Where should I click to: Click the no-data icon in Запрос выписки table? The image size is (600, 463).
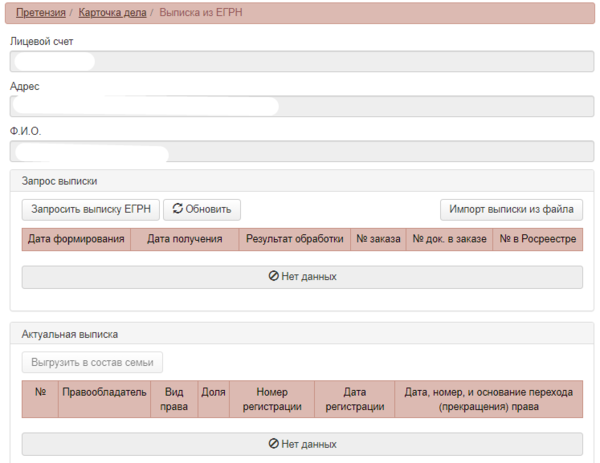click(273, 276)
